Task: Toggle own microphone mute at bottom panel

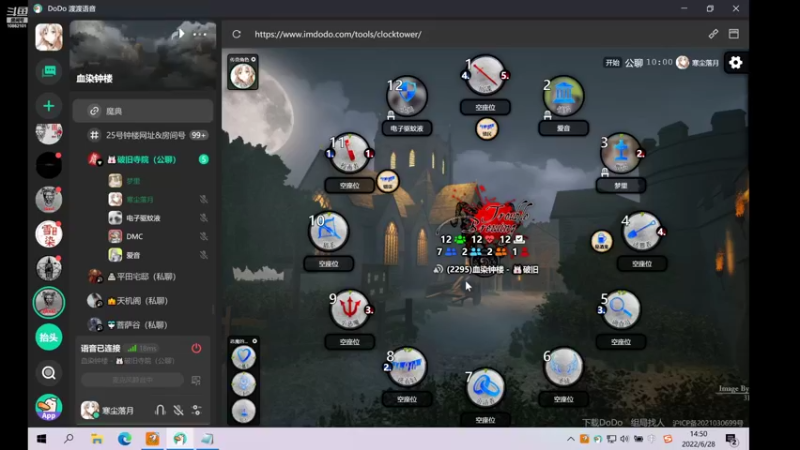Action: pyautogui.click(x=178, y=410)
